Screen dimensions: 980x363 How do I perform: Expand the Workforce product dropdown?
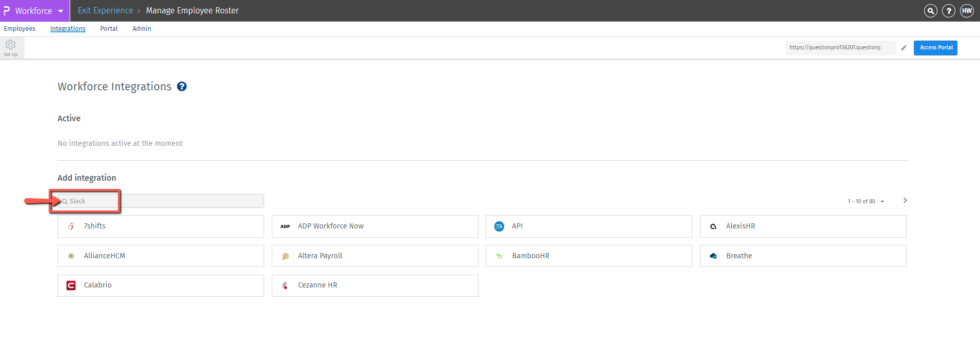[x=61, y=11]
